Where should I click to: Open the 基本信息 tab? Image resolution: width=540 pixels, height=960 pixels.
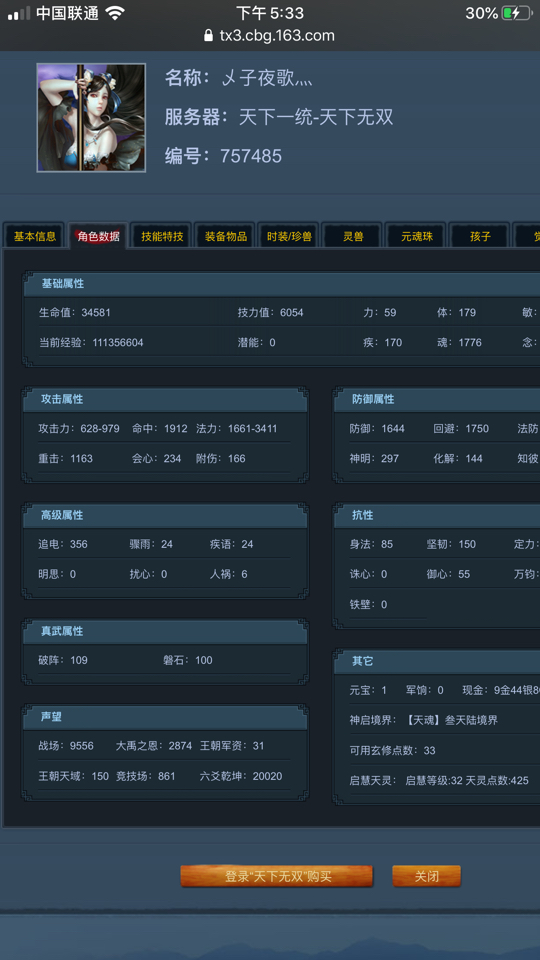[x=35, y=236]
